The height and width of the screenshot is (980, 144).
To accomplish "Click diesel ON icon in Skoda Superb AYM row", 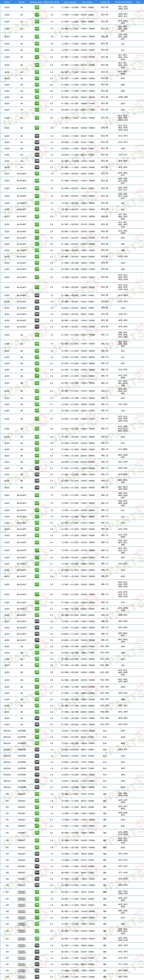I will pos(37,781).
